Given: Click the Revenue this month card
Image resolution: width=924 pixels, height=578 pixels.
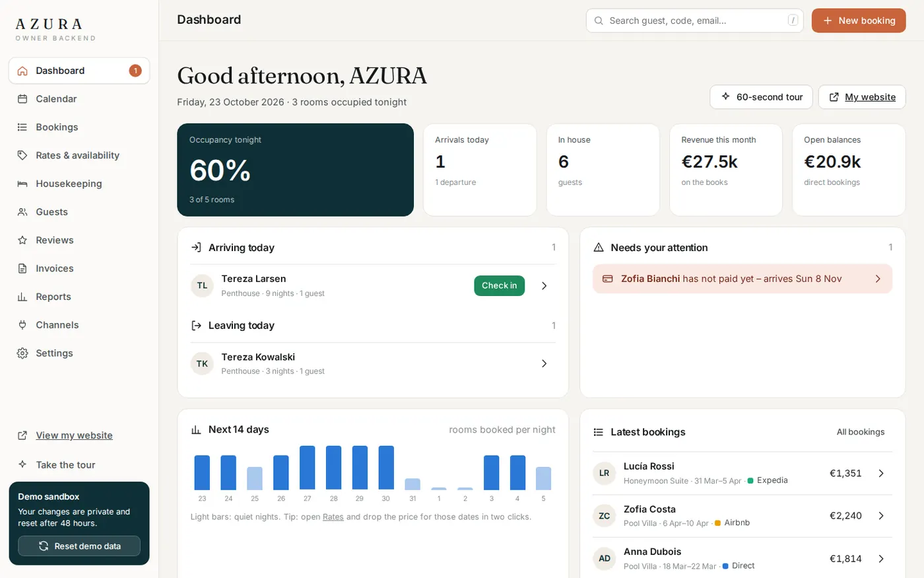Looking at the screenshot, I should pyautogui.click(x=726, y=170).
